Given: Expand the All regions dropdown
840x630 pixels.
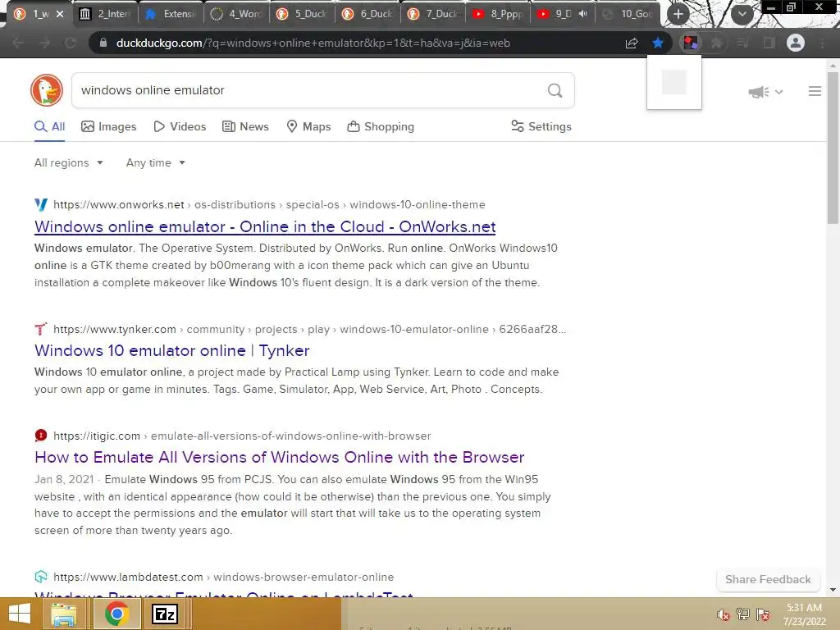Looking at the screenshot, I should pos(69,163).
